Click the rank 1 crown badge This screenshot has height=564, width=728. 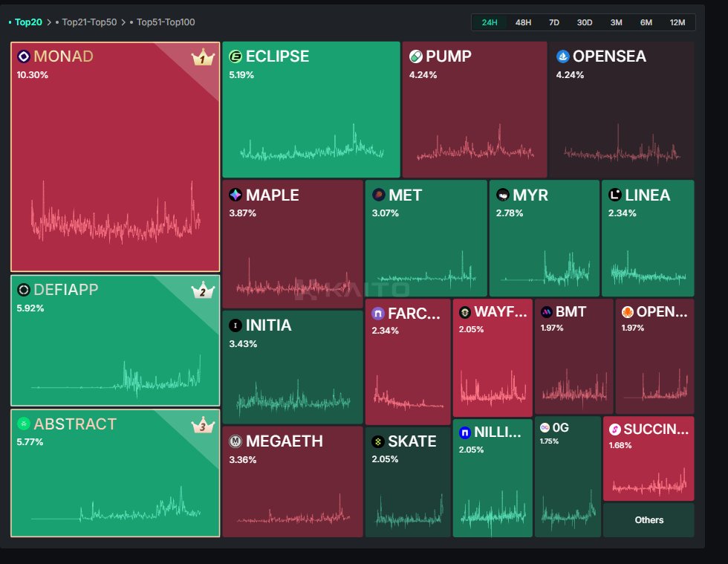pos(203,58)
